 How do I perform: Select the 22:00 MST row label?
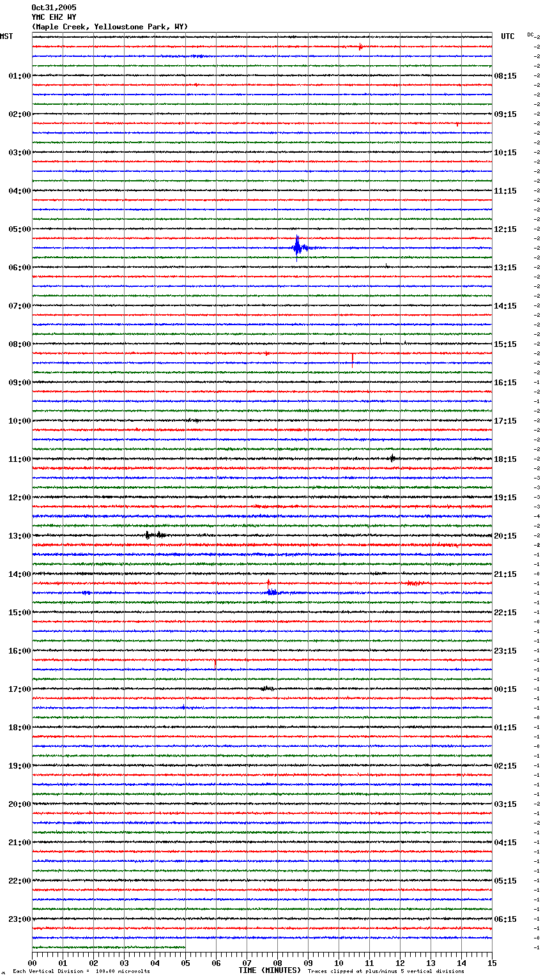pyautogui.click(x=19, y=881)
